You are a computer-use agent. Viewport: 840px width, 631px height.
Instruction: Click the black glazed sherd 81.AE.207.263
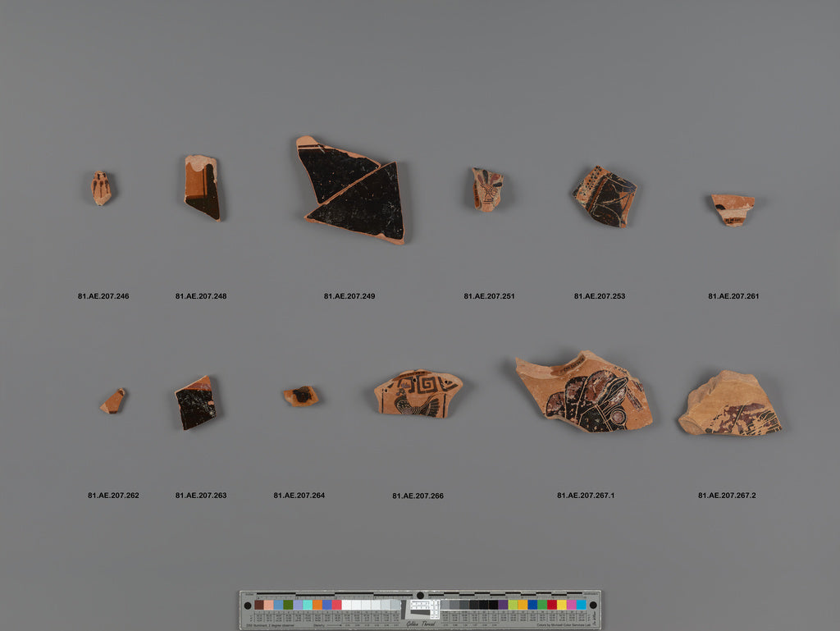click(x=196, y=402)
